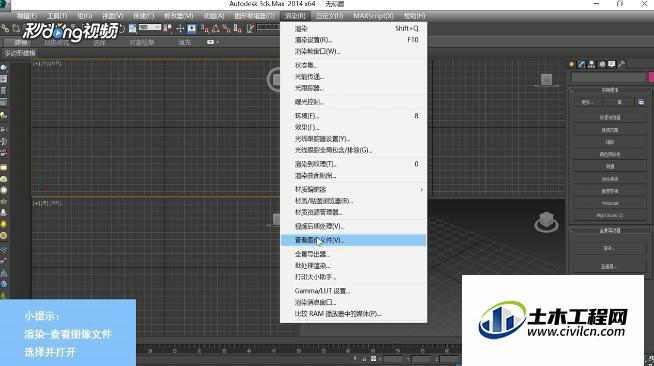Open 环境(E) menu entry

353,116
